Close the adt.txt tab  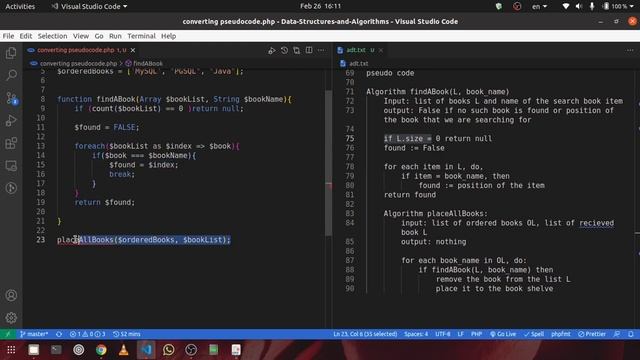(380, 50)
